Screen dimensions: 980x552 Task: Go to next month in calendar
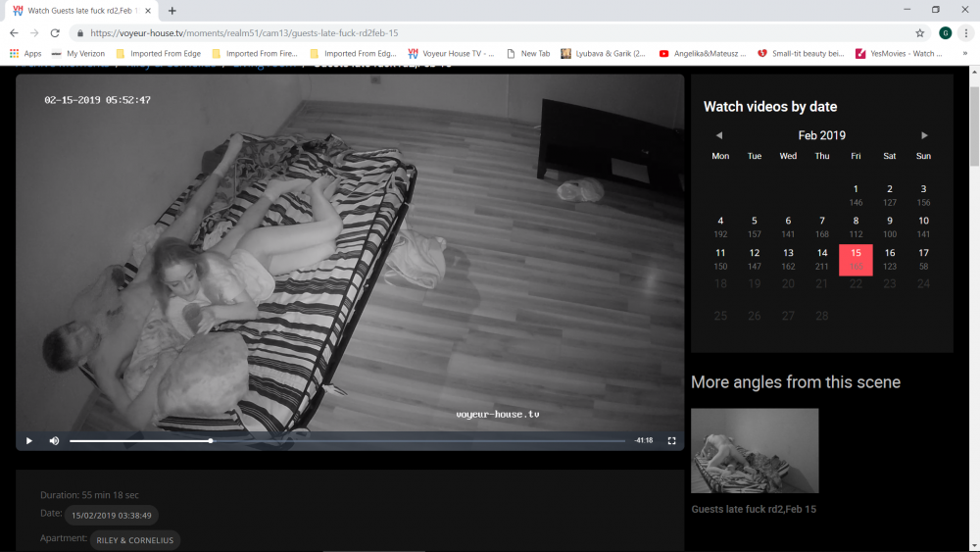click(924, 135)
